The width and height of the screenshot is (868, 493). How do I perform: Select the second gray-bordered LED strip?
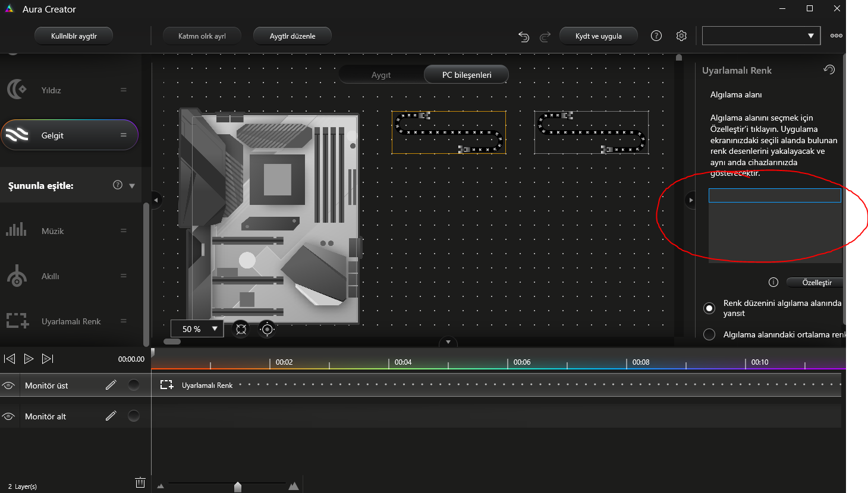(x=592, y=132)
